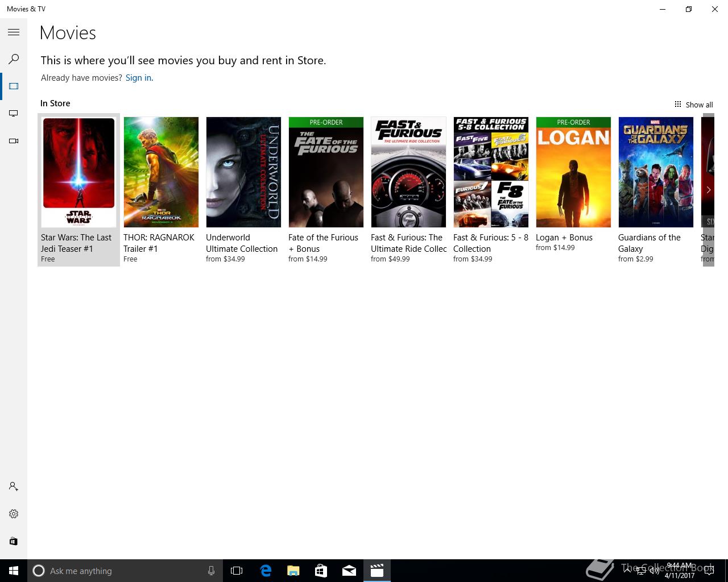Screen dimensions: 728x582
Task: Click Movies & TV taskbar clapperboard icon
Action: [377, 571]
